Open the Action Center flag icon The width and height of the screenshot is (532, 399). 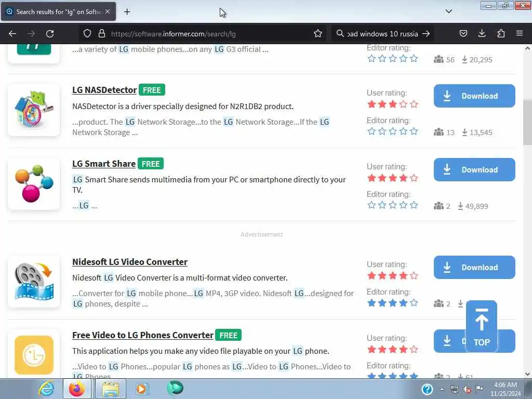click(479, 389)
